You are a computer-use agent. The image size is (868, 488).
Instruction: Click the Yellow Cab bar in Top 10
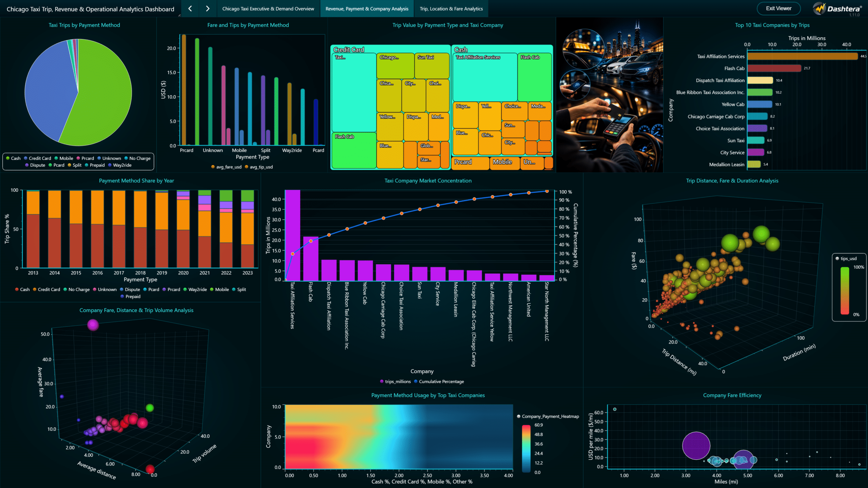(760, 104)
